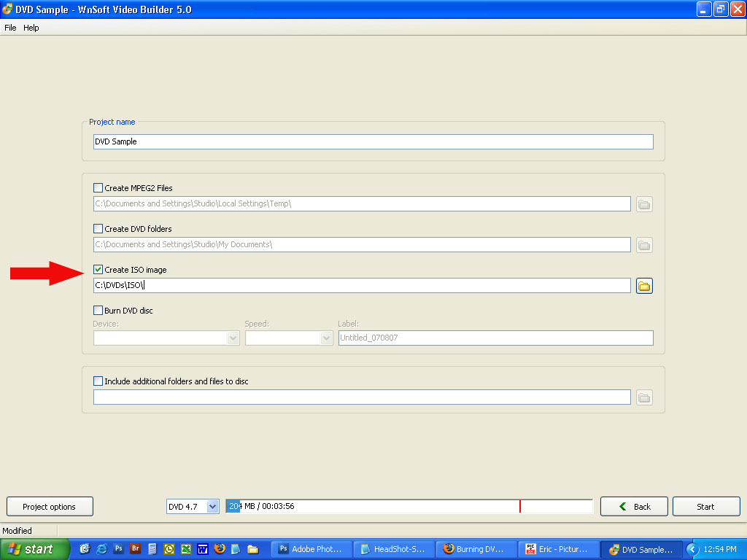Click the DVD Sample taskbar button
747x560 pixels.
(x=642, y=549)
